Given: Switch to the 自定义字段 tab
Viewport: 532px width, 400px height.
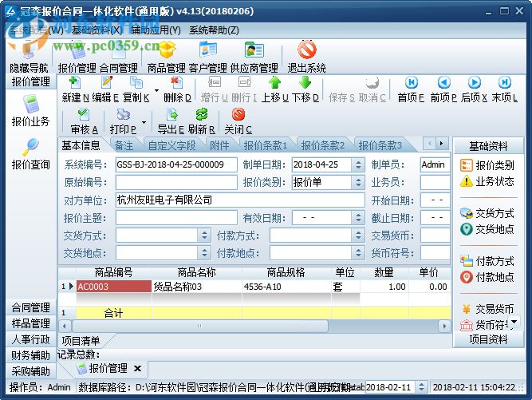Looking at the screenshot, I should [172, 145].
